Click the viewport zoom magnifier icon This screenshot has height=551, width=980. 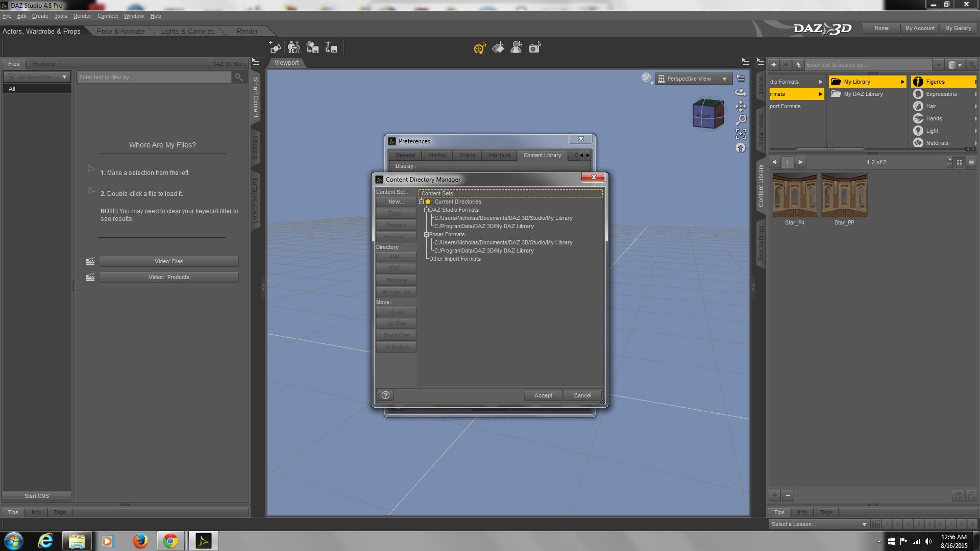[741, 120]
